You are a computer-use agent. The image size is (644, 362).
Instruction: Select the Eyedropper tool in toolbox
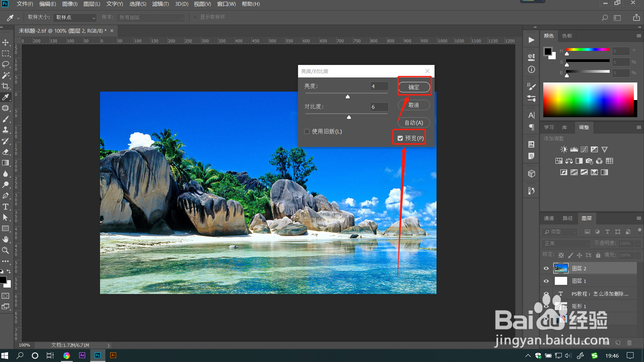(x=6, y=97)
